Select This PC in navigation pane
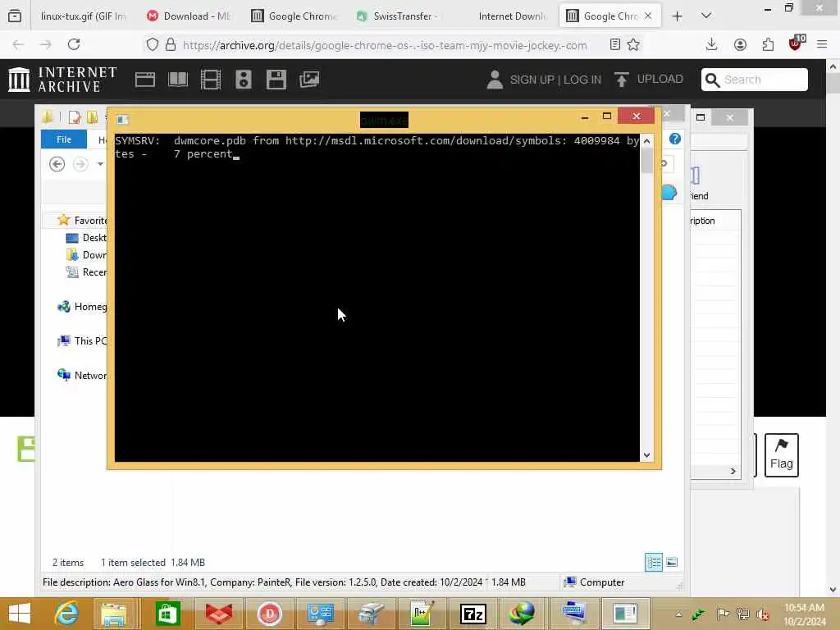 pos(81,340)
